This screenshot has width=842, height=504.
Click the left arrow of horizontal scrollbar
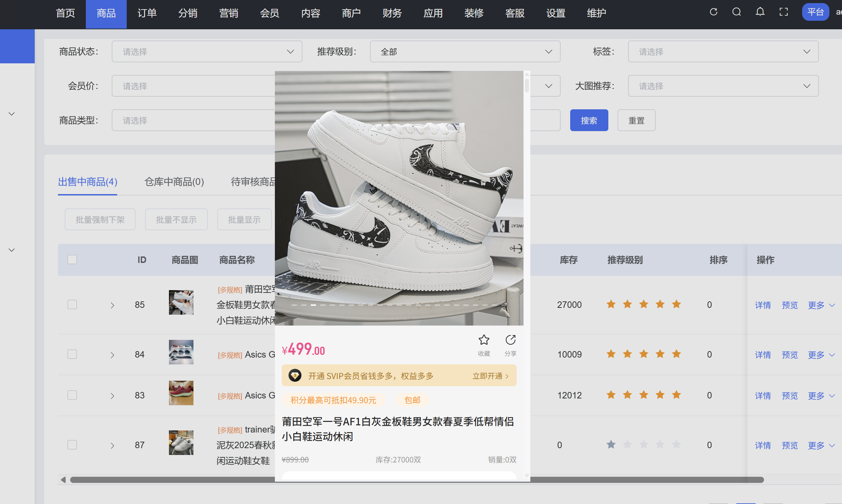(x=63, y=480)
